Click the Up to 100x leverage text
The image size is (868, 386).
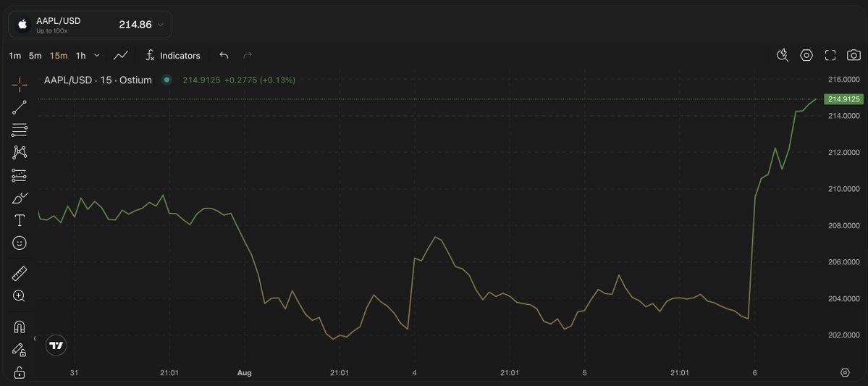pyautogui.click(x=52, y=30)
